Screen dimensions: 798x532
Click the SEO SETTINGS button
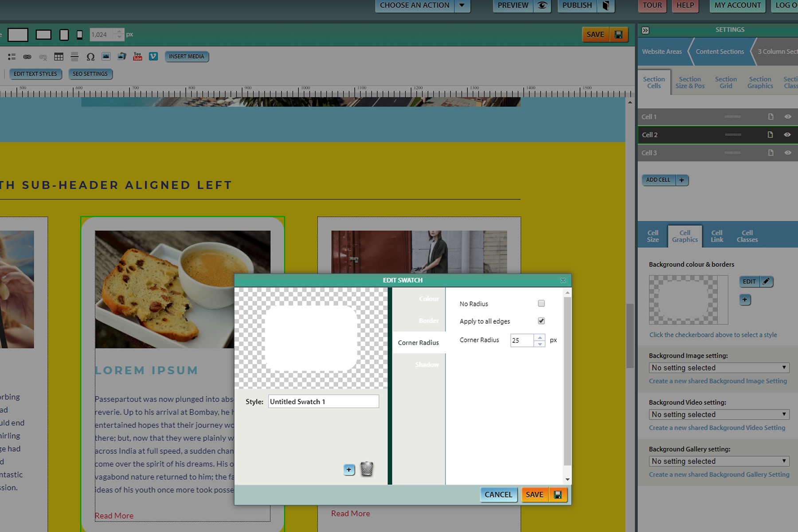pyautogui.click(x=90, y=74)
